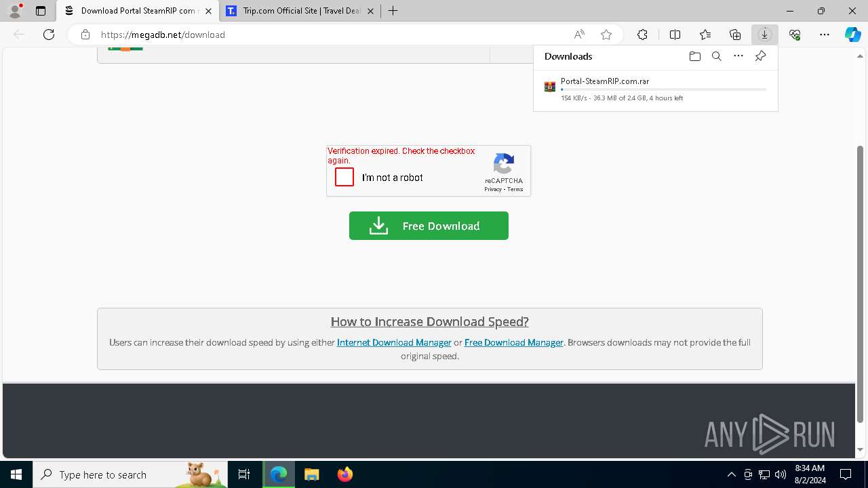Open reCAPTCHA Privacy link
This screenshot has height=488, width=868.
(x=493, y=189)
